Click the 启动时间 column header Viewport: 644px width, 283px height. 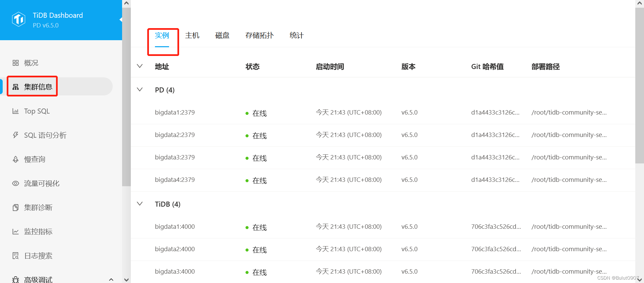[x=330, y=67]
